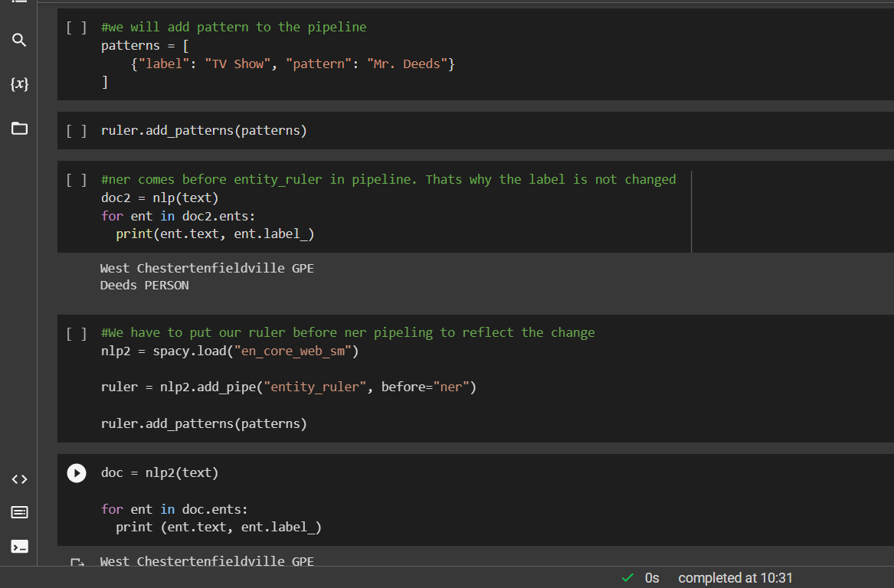Click the comment '#we will add pattern to the pipeline'
Viewport: 894px width, 588px height.
pyautogui.click(x=234, y=27)
